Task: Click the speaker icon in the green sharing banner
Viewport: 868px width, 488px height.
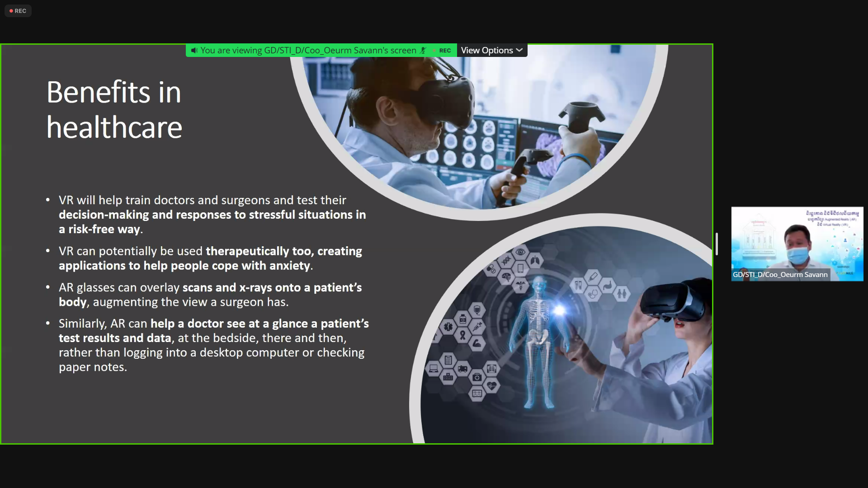Action: tap(194, 51)
